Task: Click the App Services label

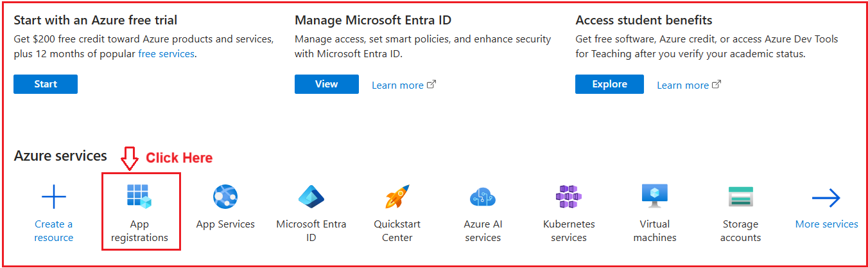Action: click(225, 224)
